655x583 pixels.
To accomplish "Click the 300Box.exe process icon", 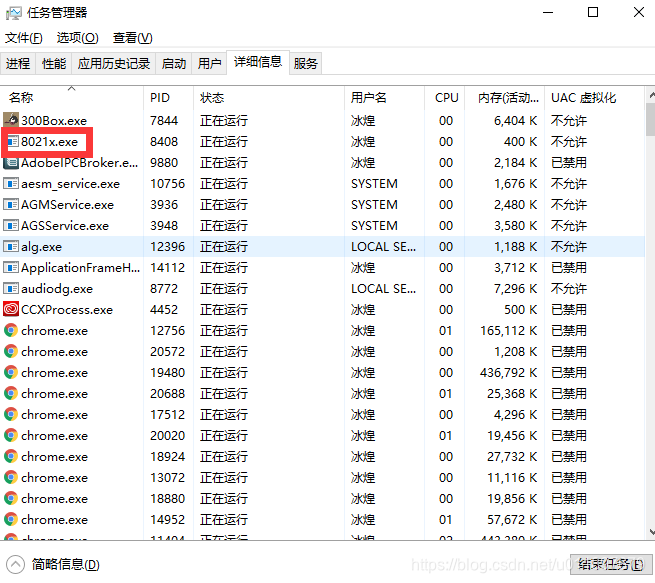I will [x=11, y=120].
